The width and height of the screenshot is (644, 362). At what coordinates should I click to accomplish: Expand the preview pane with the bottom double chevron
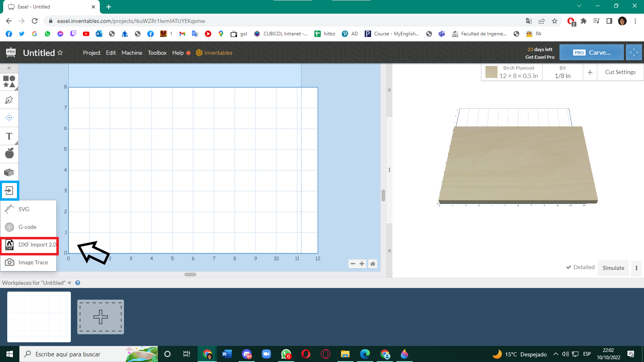click(389, 251)
